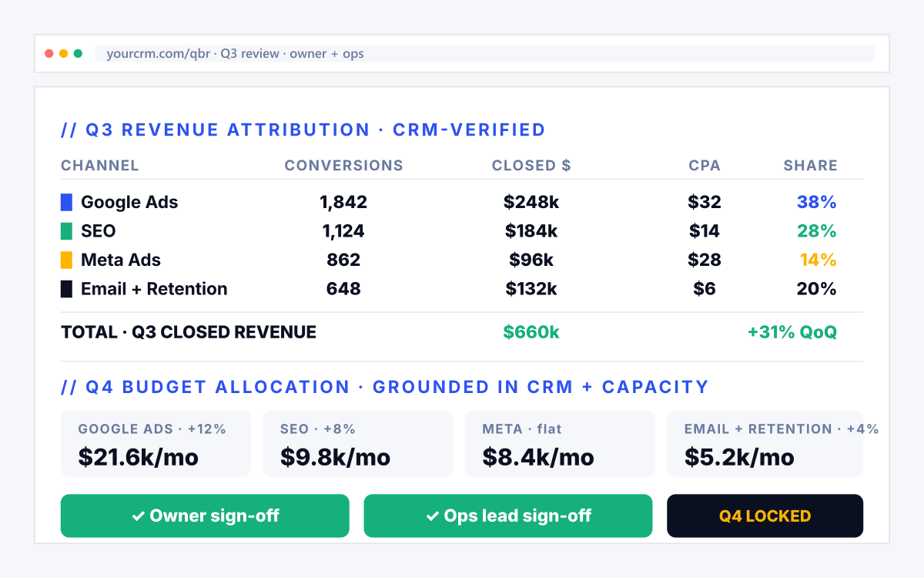
Task: Click the blue Google Ads color marker
Action: pyautogui.click(x=66, y=203)
